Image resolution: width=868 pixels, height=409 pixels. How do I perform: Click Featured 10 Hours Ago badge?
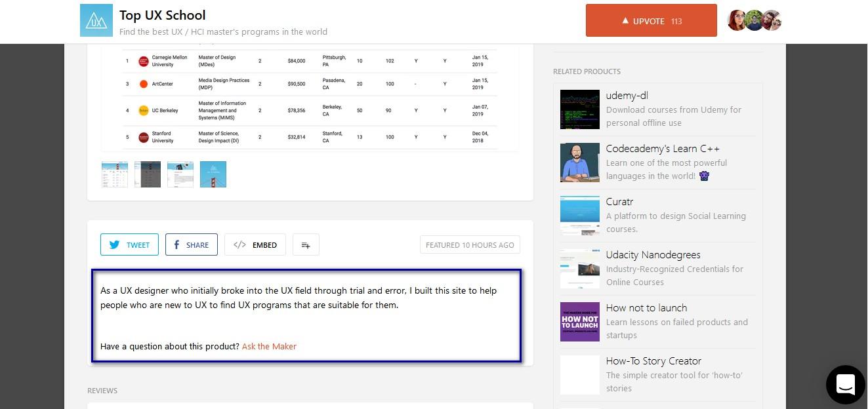click(x=470, y=244)
